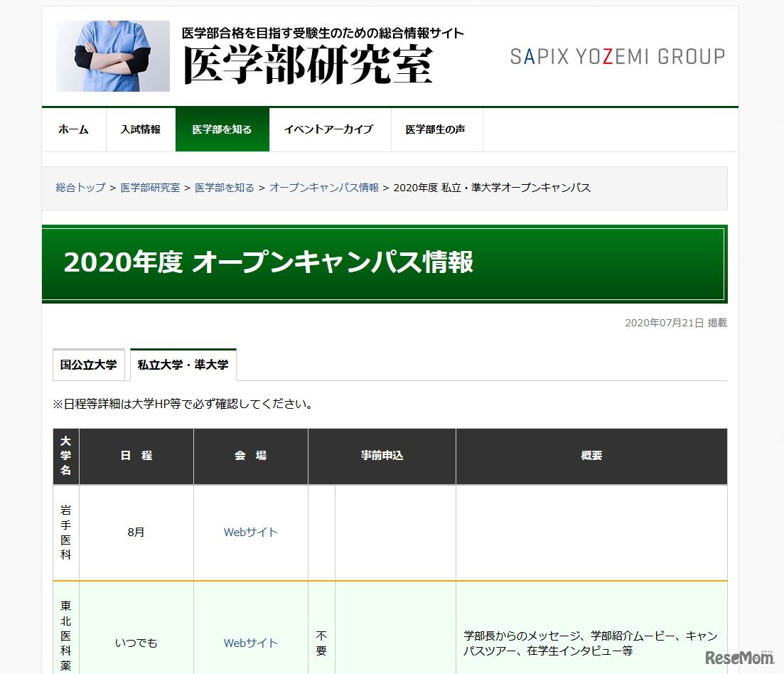Open the オープンキャンパス情報 breadcrumb link

(323, 188)
